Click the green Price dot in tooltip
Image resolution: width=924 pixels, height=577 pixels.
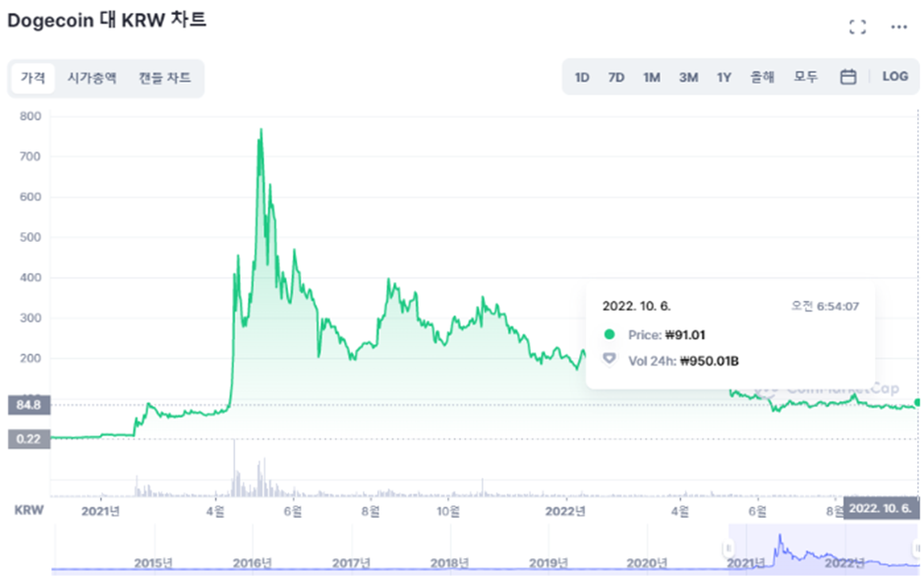tap(609, 335)
